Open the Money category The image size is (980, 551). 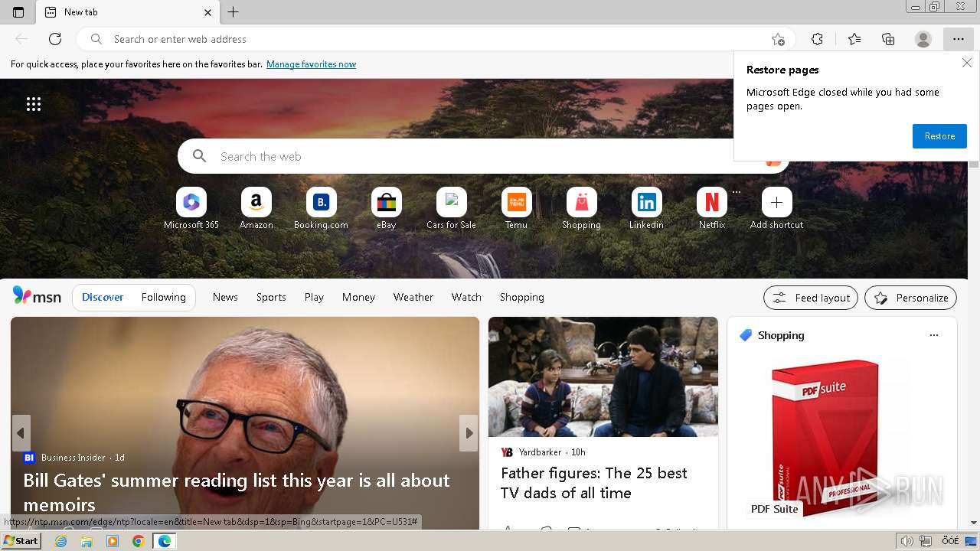click(358, 297)
